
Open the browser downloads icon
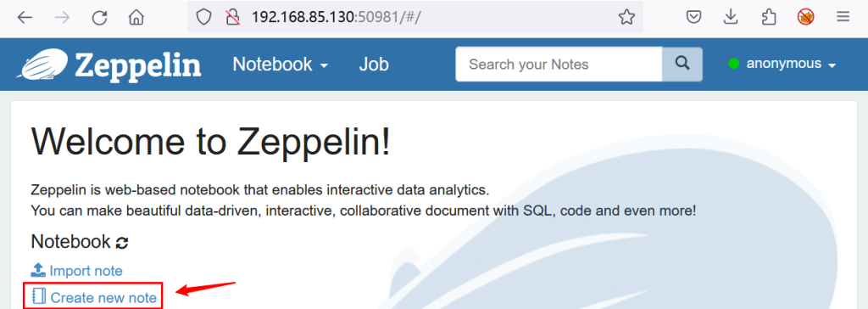coord(732,17)
